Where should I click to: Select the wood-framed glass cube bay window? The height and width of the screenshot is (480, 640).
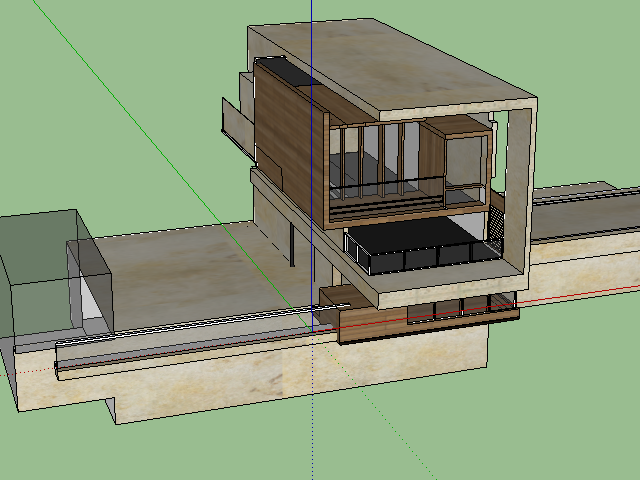(467, 171)
